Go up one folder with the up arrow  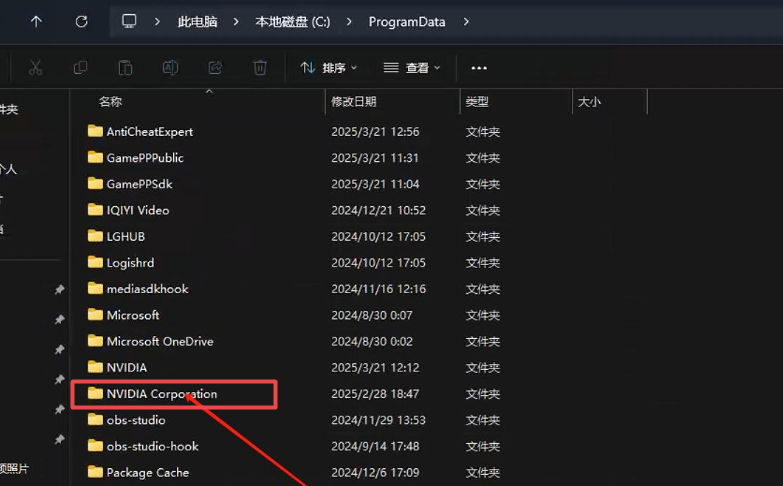36,21
